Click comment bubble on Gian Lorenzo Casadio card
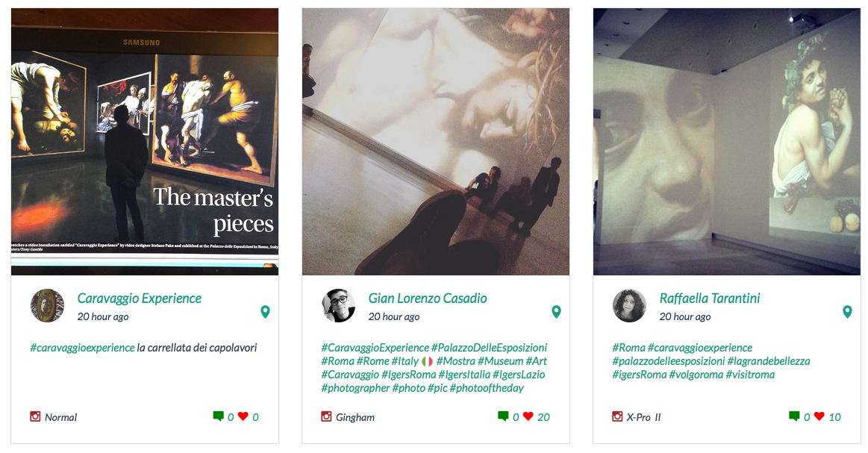This screenshot has width=868, height=453. pyautogui.click(x=502, y=416)
